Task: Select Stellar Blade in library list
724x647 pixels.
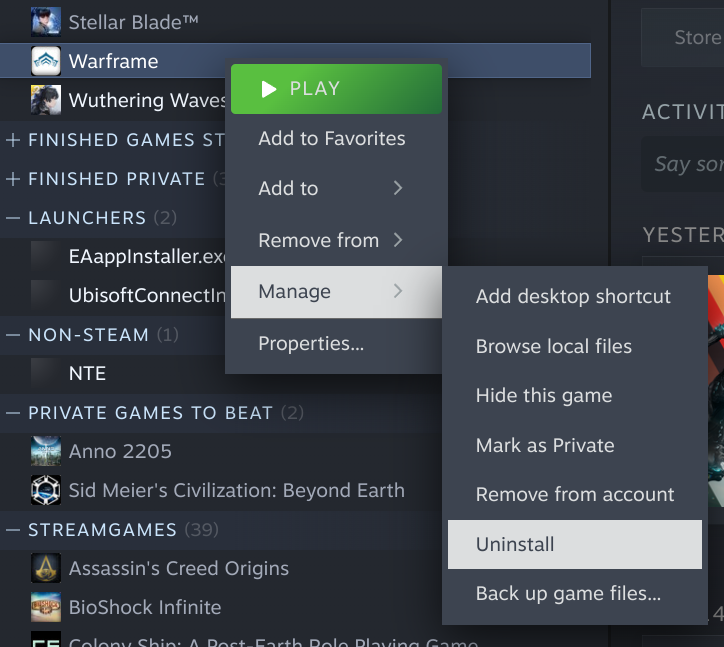Action: [x=295, y=22]
